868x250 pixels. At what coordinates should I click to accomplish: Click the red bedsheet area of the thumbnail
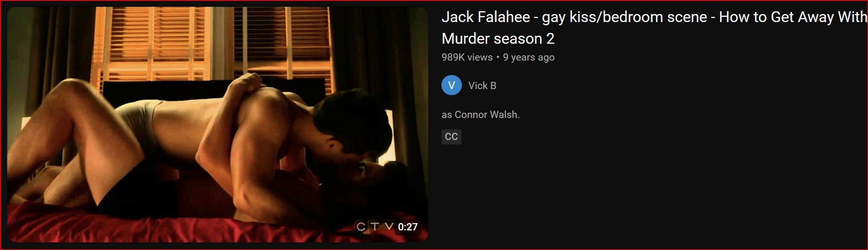(x=160, y=227)
